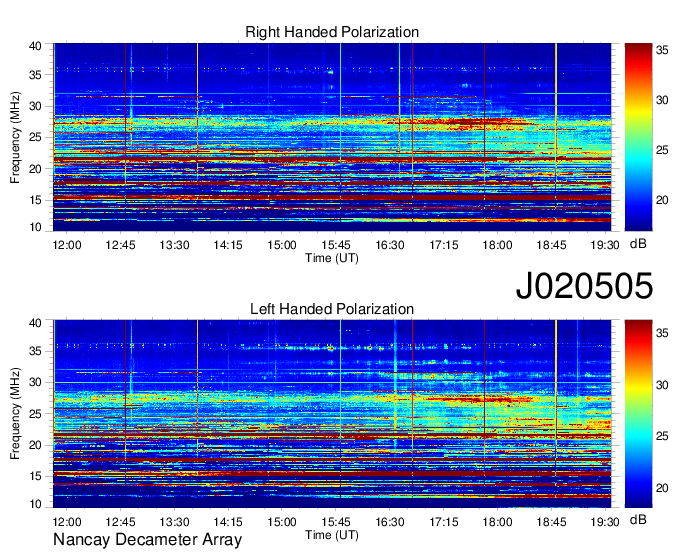Click the dB label beside the Right Handed colorbar
Image resolution: width=680 pixels, height=552 pixels.
pyautogui.click(x=638, y=244)
